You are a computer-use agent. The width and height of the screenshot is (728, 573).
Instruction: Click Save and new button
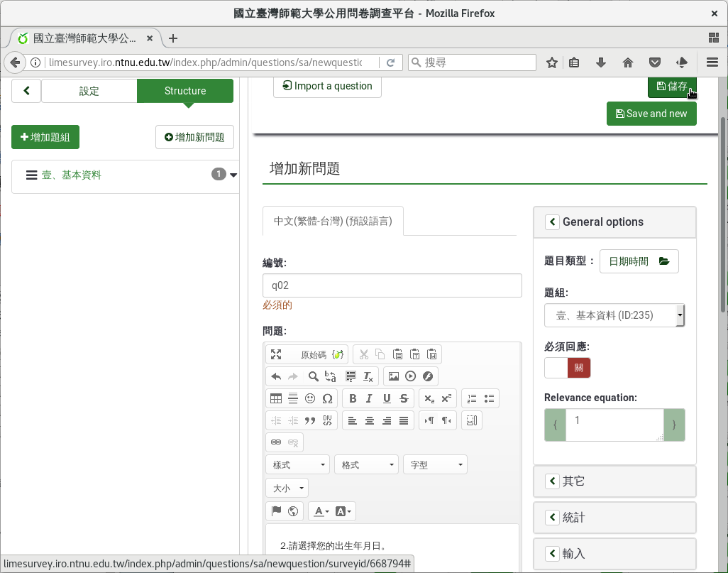[651, 114]
